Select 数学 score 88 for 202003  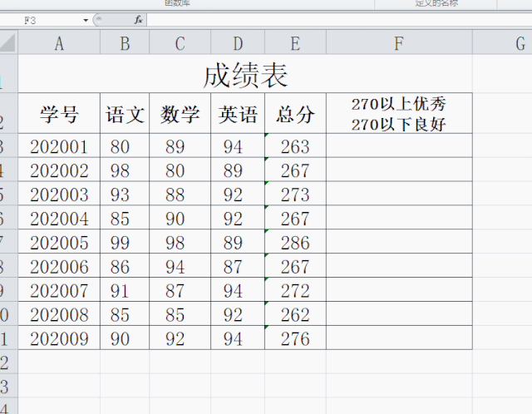click(180, 194)
